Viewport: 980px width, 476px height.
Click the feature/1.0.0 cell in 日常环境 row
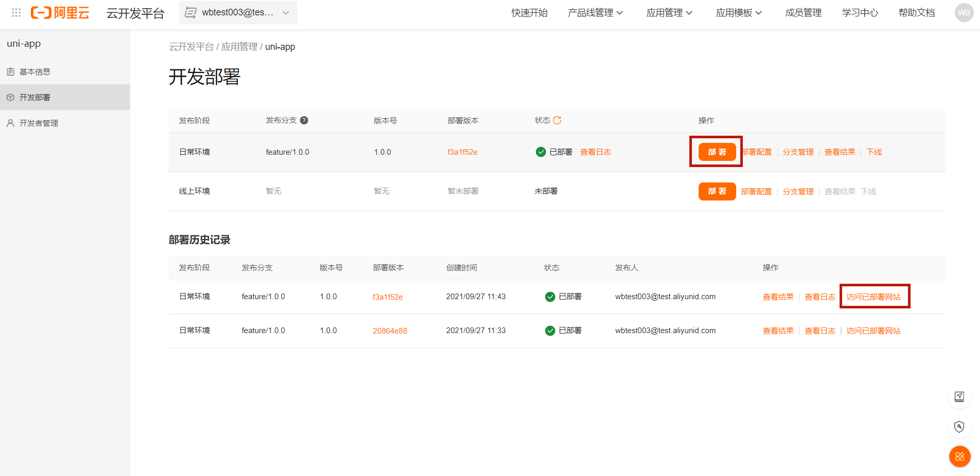tap(288, 152)
